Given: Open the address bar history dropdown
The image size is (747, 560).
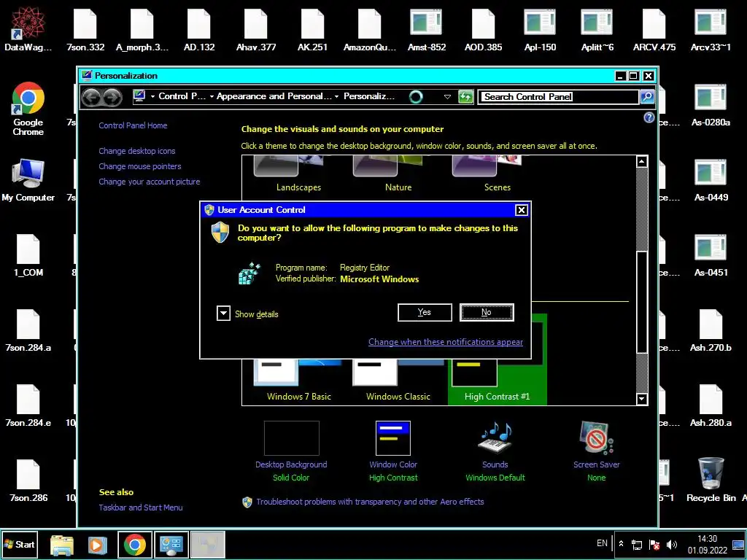Looking at the screenshot, I should click(447, 97).
